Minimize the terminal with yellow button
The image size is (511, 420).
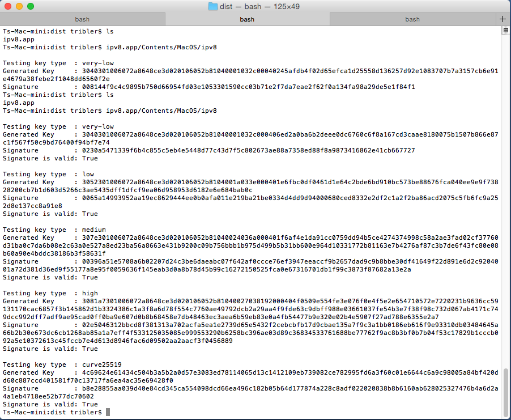coord(19,6)
